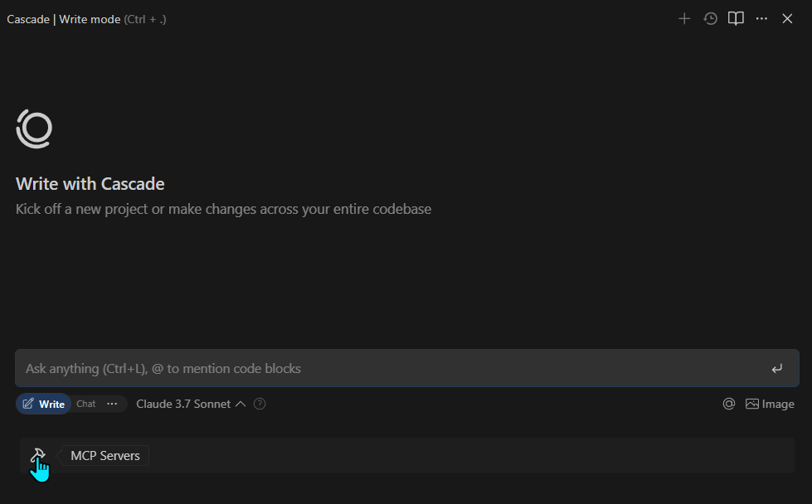812x504 pixels.
Task: Focus the Ask anything input field
Action: tap(407, 368)
